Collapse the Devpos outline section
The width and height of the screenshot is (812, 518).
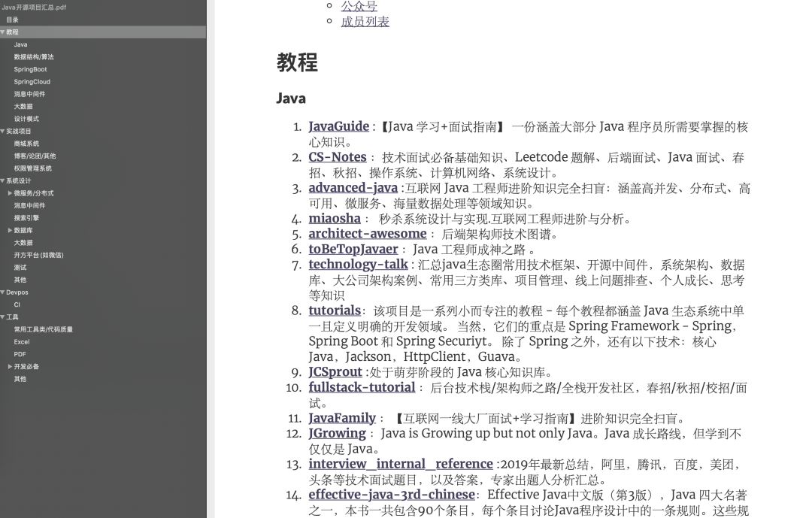2,292
